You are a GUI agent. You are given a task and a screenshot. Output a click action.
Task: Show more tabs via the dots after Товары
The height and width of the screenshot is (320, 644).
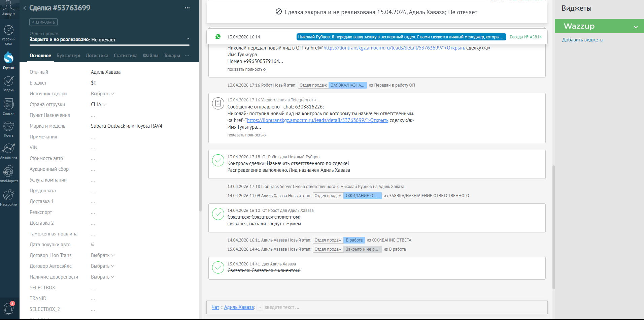[187, 56]
